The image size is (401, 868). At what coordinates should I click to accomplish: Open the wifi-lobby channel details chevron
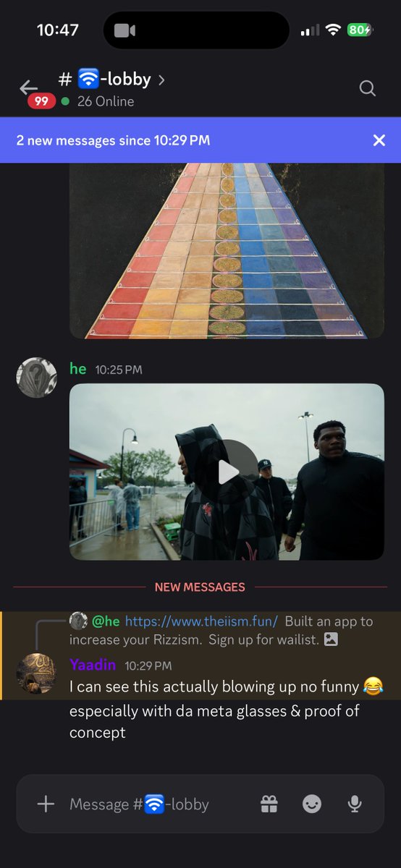tap(161, 80)
